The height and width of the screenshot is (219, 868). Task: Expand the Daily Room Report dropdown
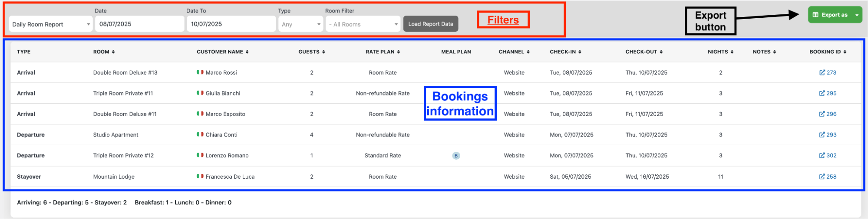[51, 24]
